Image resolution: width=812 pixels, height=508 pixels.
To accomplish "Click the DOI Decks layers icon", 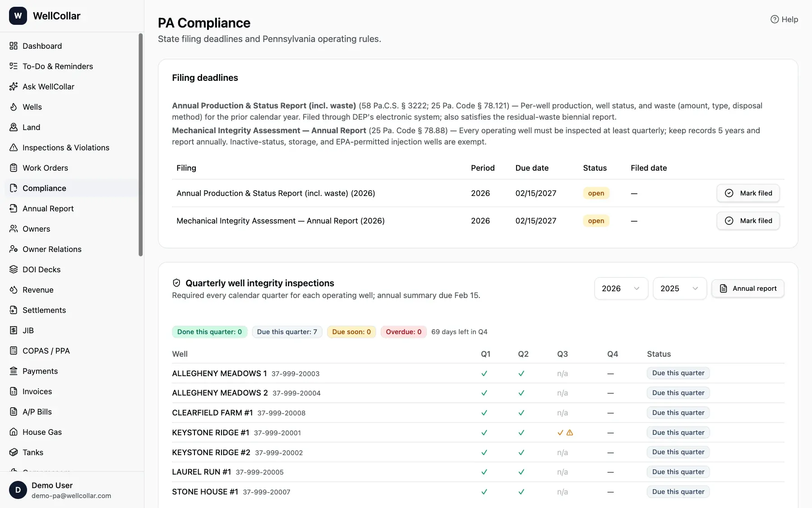I will pos(14,270).
